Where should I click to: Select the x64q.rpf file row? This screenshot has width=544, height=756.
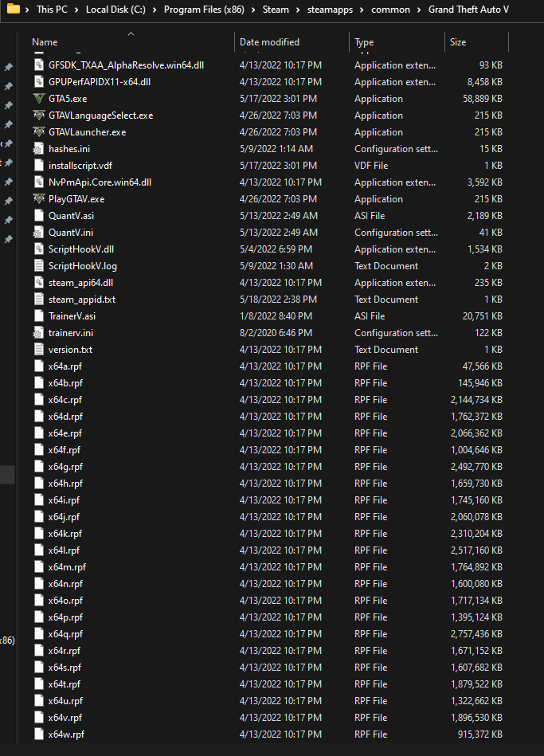[x=268, y=634]
